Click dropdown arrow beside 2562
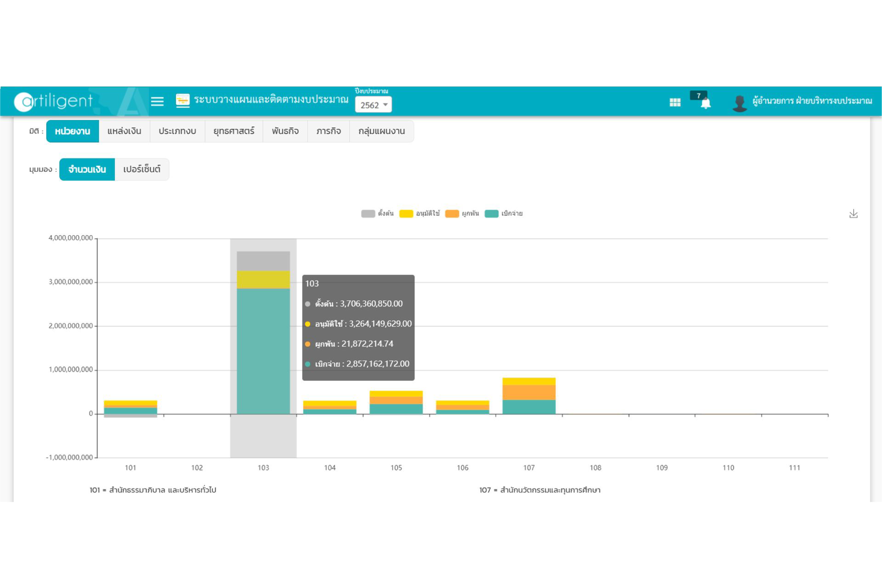 point(385,105)
